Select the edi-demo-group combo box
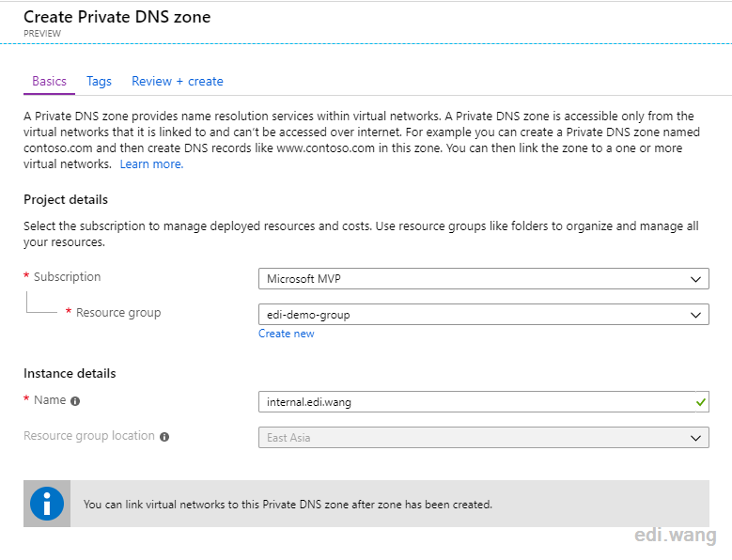 tap(484, 315)
